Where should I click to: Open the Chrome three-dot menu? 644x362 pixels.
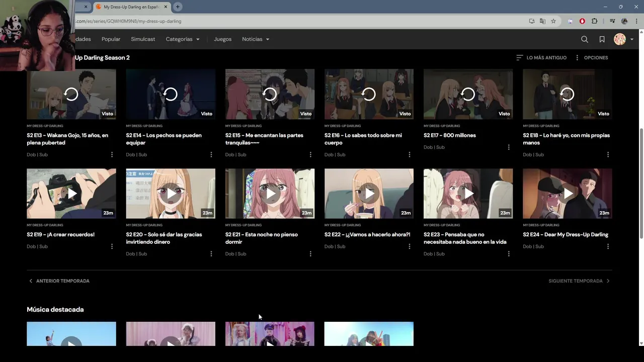click(636, 21)
